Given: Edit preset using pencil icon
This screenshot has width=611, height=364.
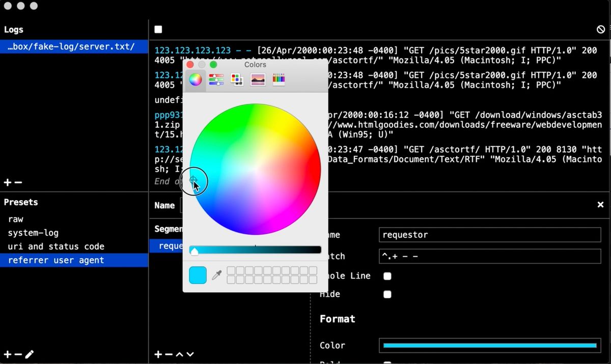Looking at the screenshot, I should click(30, 354).
